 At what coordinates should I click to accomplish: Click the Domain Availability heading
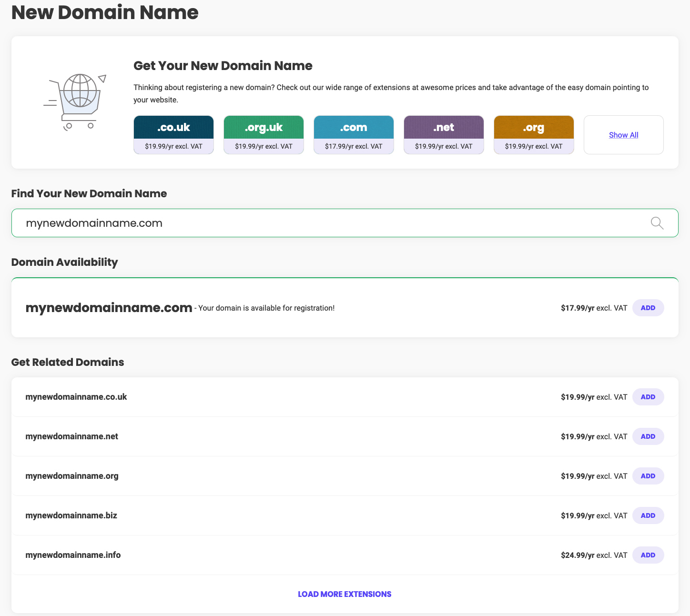coord(64,262)
